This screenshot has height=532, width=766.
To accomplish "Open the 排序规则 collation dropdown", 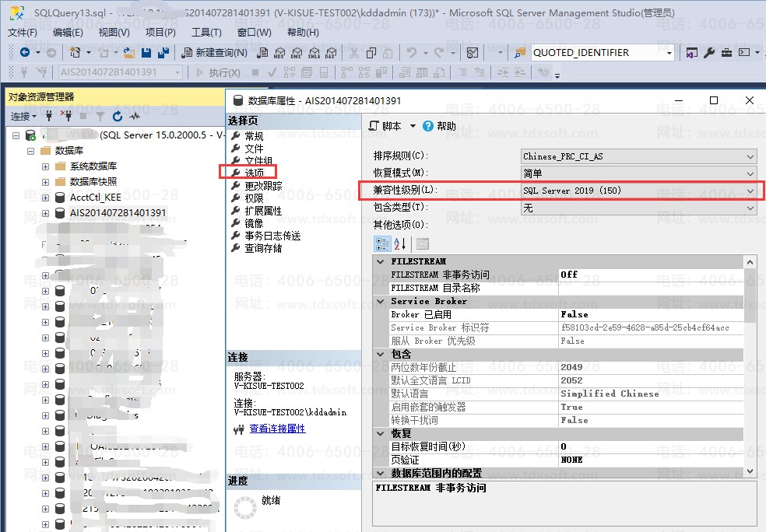I will pyautogui.click(x=750, y=156).
